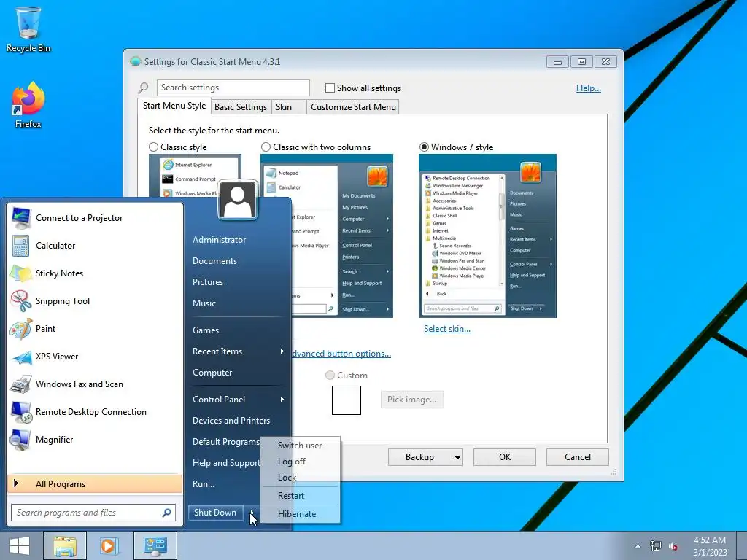Click the user account picture
747x560 pixels.
[239, 200]
